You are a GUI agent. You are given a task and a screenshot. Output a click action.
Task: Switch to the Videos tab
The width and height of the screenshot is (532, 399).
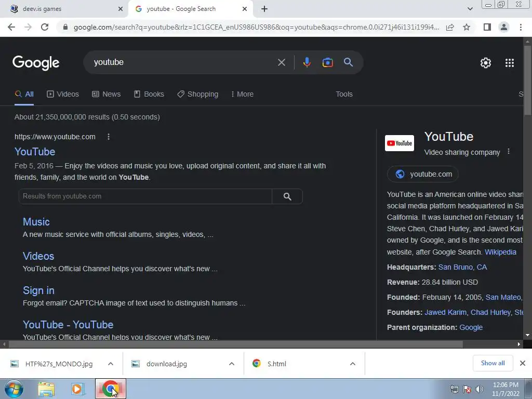pyautogui.click(x=63, y=95)
